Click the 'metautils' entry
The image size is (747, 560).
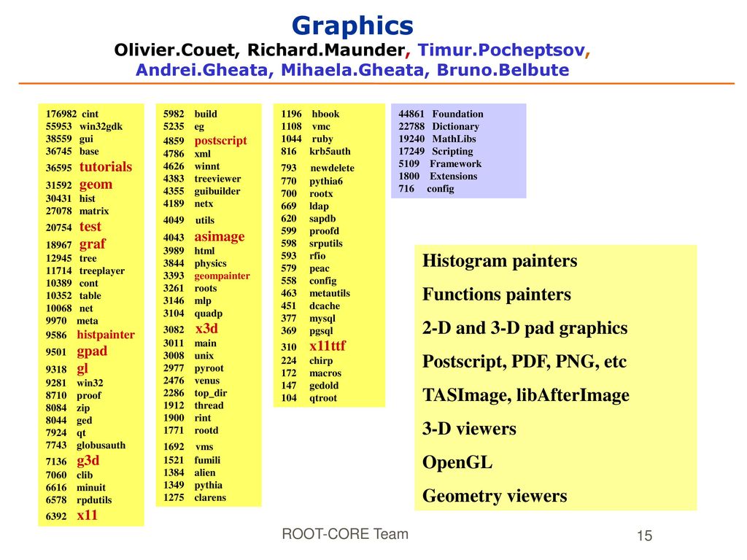(x=330, y=293)
